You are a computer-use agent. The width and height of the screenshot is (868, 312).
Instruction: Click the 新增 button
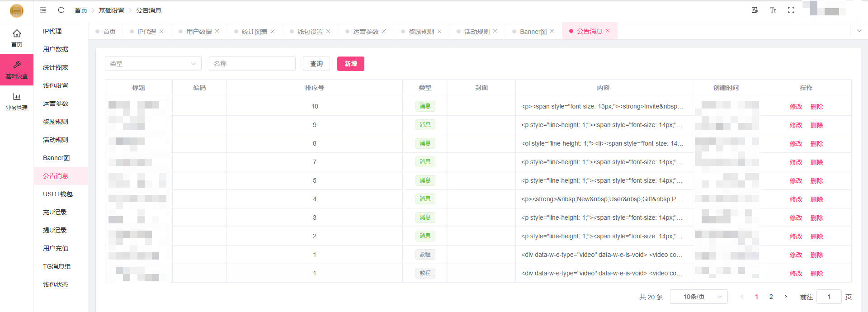(350, 64)
